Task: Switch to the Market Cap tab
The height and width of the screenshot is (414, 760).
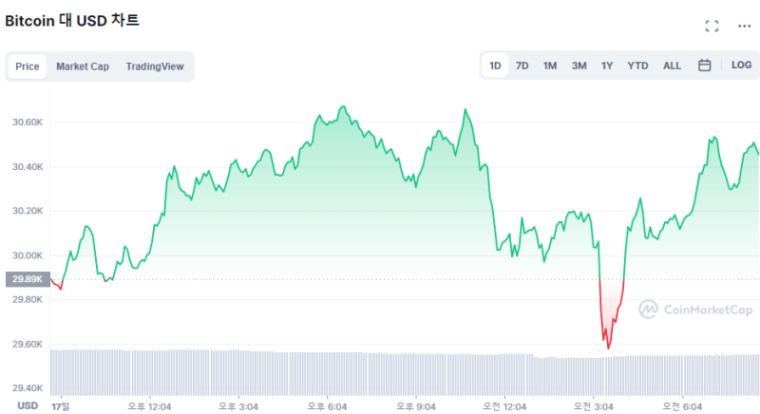Action: (x=82, y=67)
